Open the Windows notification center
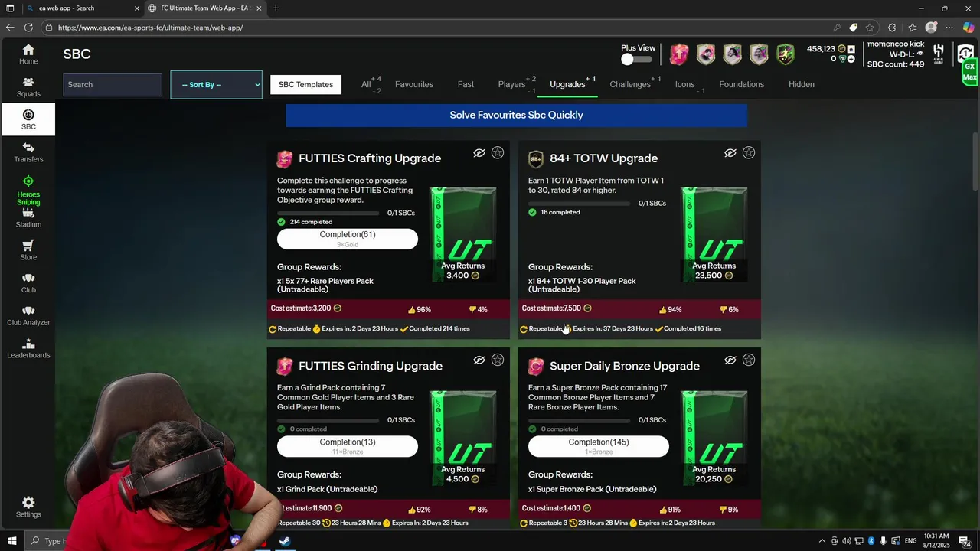The width and height of the screenshot is (980, 551). 965,541
